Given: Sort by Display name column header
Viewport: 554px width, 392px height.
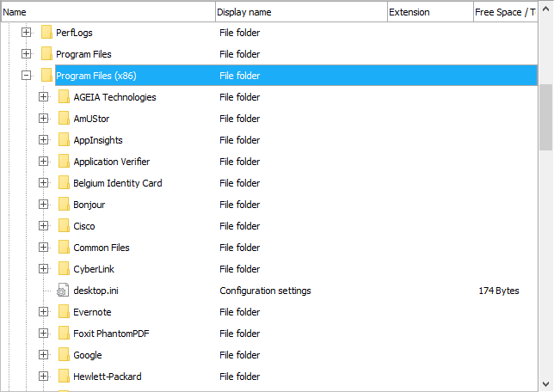Looking at the screenshot, I should coord(299,12).
